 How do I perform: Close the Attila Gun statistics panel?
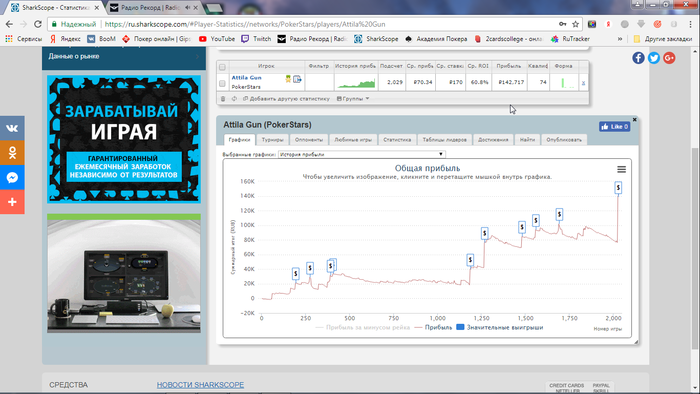(634, 120)
